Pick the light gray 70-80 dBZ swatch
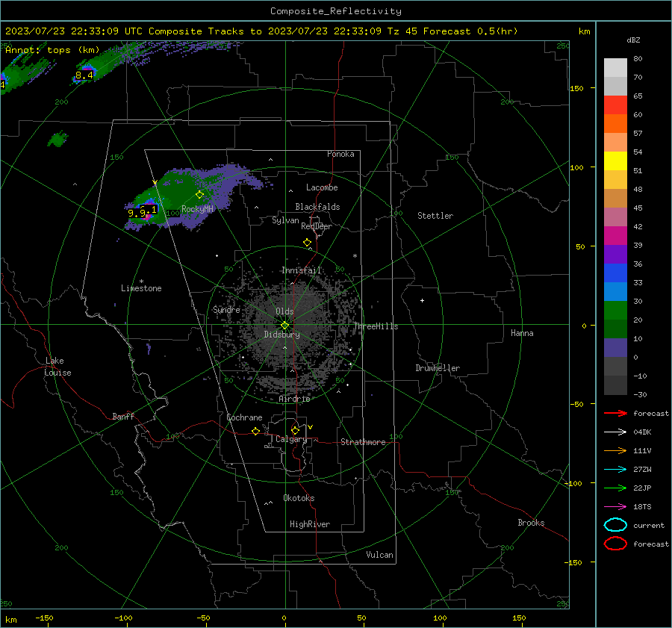 tap(615, 68)
